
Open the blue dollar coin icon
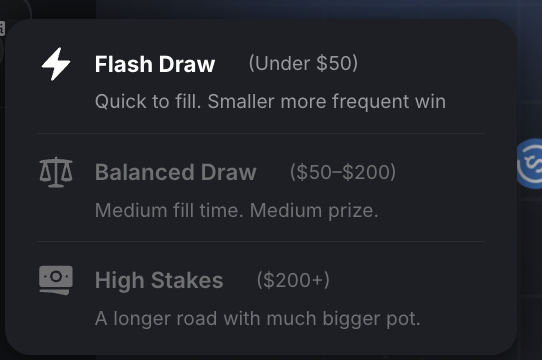pyautogui.click(x=531, y=164)
